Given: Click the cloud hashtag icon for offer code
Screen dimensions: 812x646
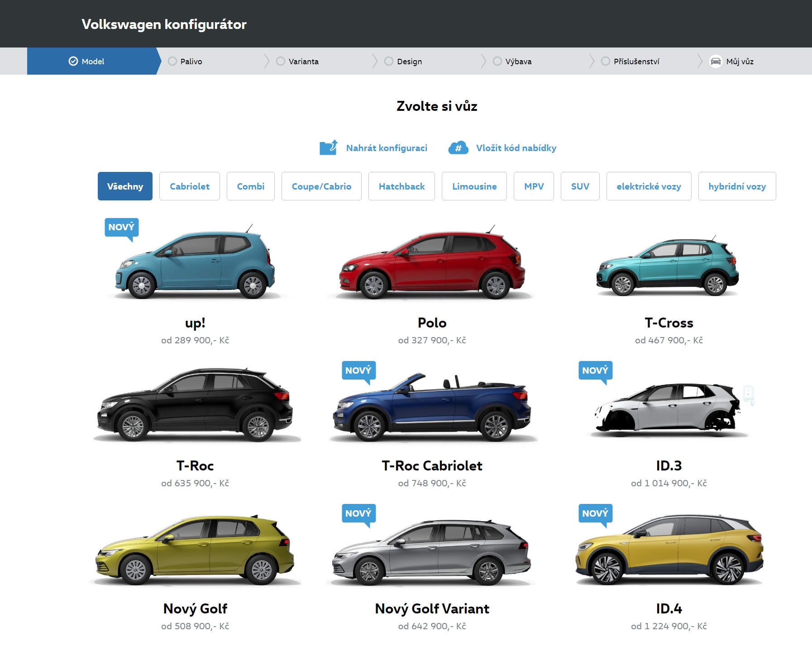Looking at the screenshot, I should [x=458, y=148].
